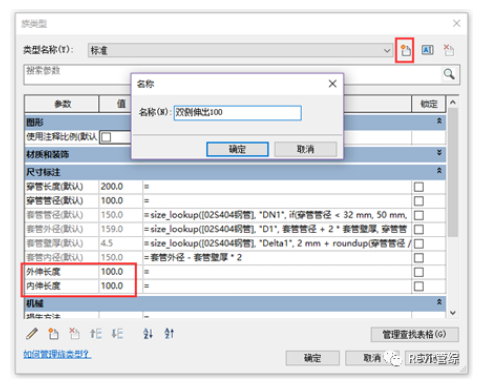The image size is (495, 389).
Task: Click the formula cell of 外伸长度
Action: (x=277, y=272)
